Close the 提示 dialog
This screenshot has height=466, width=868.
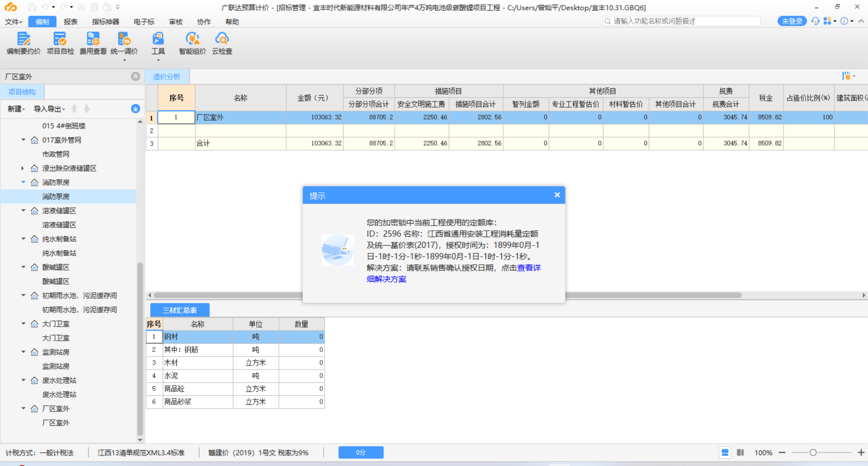pyautogui.click(x=557, y=195)
